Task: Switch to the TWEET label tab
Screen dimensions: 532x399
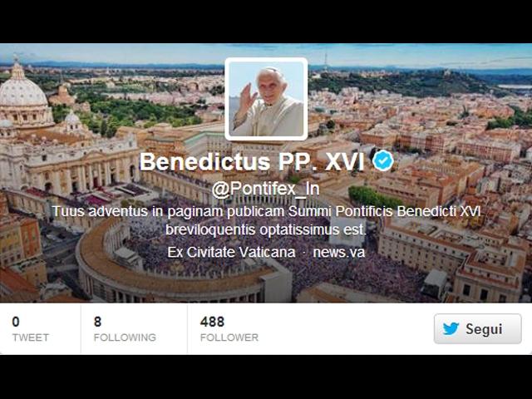Action: coord(31,337)
